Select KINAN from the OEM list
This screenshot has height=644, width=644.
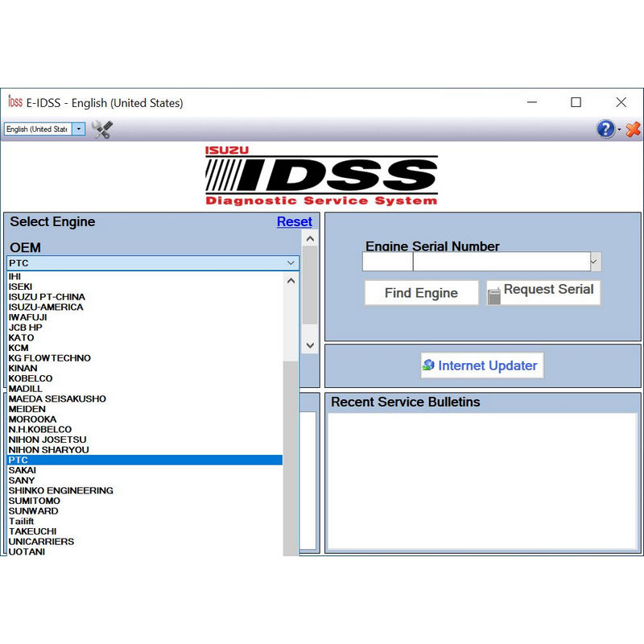[x=145, y=368]
